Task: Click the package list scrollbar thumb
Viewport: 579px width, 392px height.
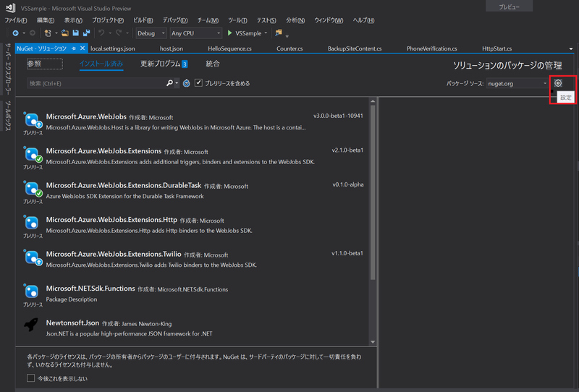Action: point(373,192)
